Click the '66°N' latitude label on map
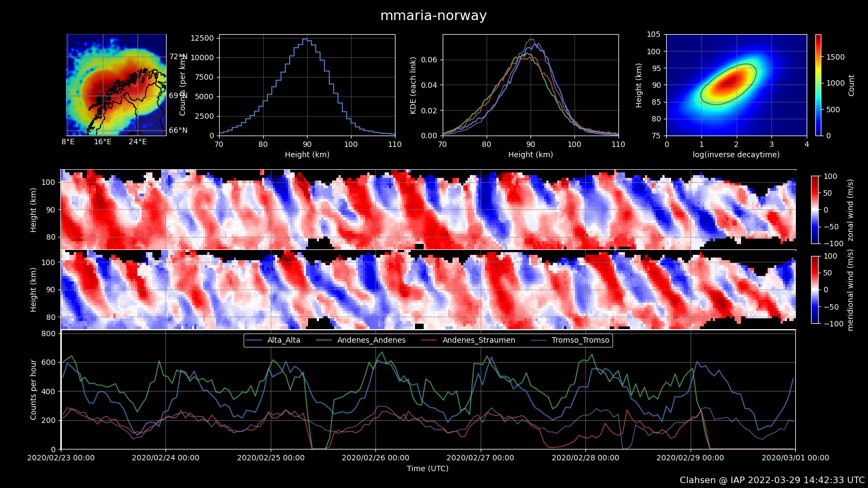 (x=178, y=130)
